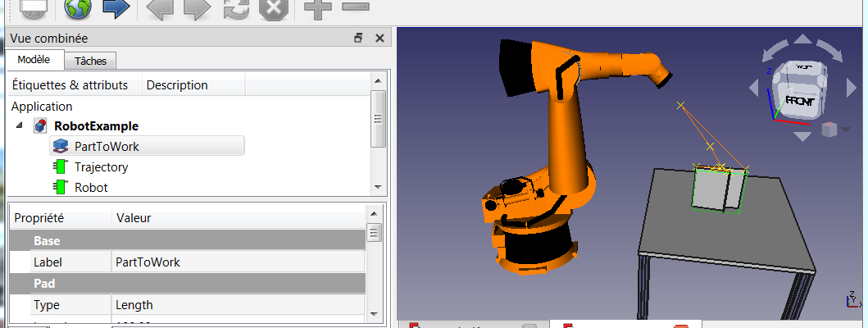Image resolution: width=868 pixels, height=328 pixels.
Task: Select the Type property row
Action: pos(187,305)
